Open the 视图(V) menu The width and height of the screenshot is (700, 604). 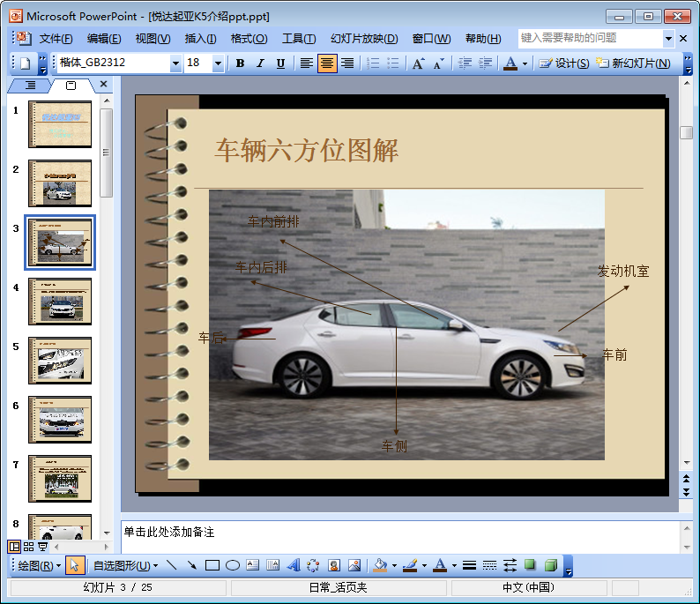(153, 39)
